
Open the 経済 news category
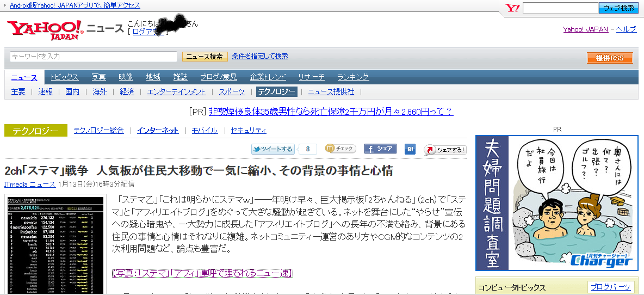[127, 91]
